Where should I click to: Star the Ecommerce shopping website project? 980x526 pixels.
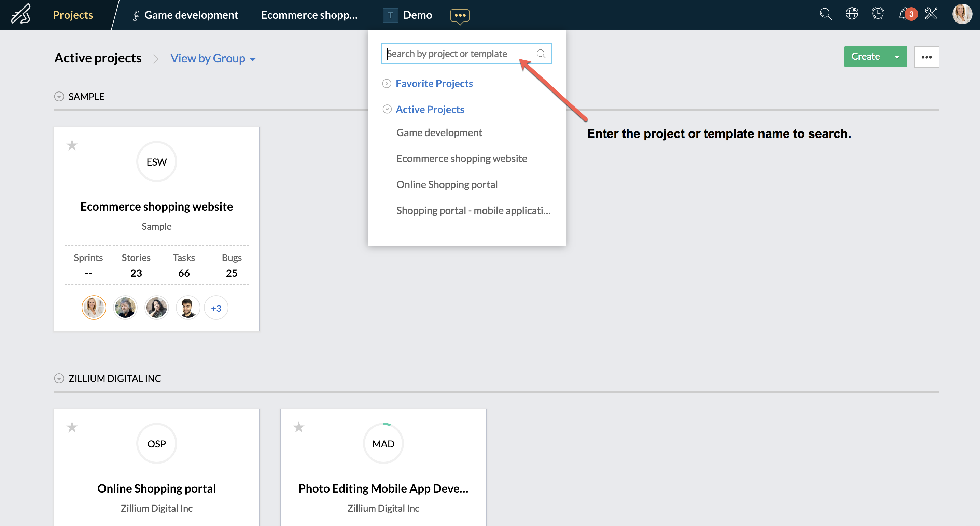point(72,145)
